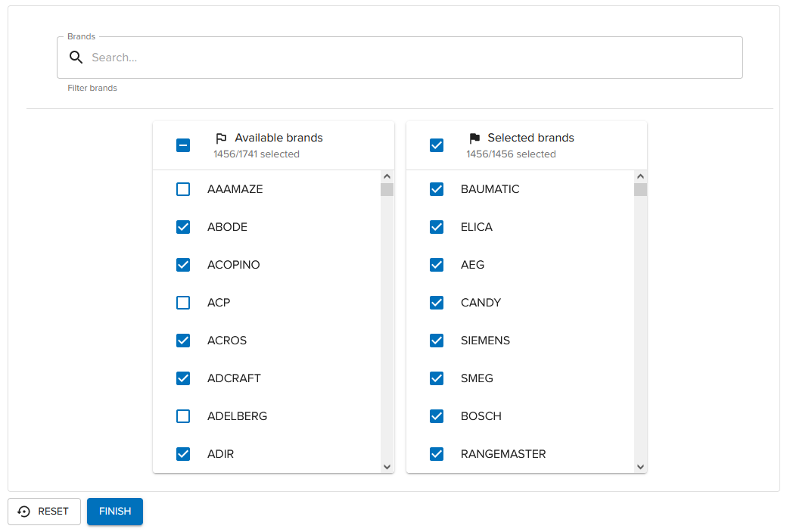This screenshot has width=787, height=532.
Task: Click the ACP brand label
Action: (219, 303)
